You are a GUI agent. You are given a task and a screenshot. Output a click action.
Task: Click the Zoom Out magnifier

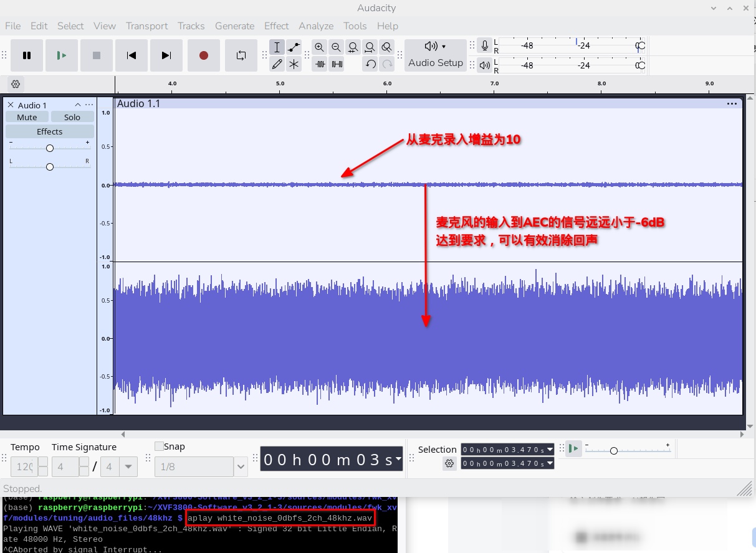pyautogui.click(x=337, y=47)
